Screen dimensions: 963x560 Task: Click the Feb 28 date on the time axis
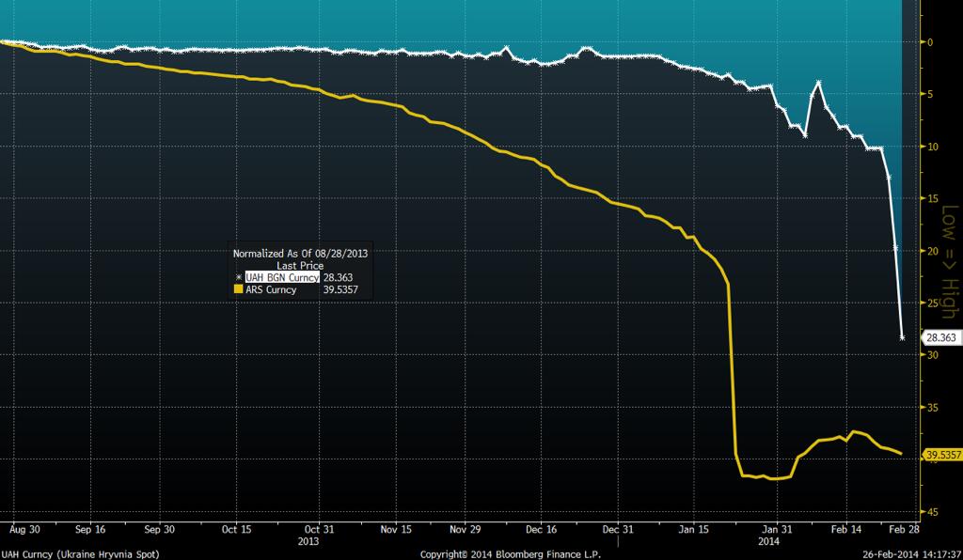[904, 528]
